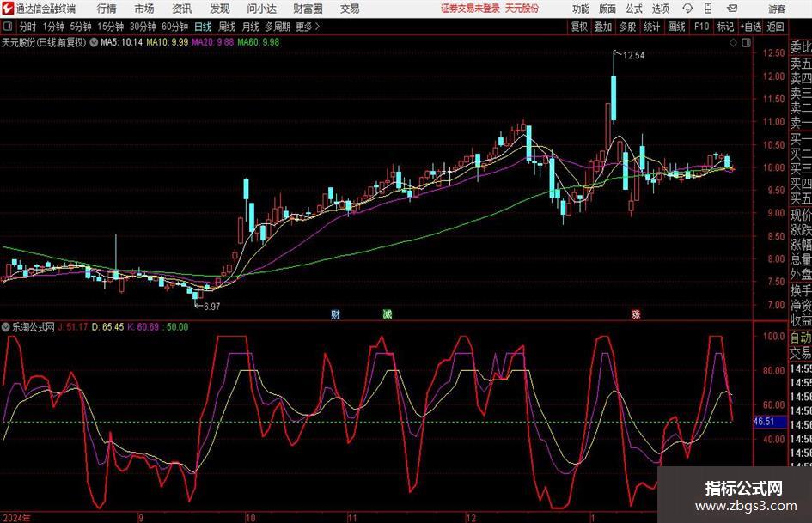Toggle the left panel layout icon
The width and height of the screenshot is (812, 523).
[7, 27]
